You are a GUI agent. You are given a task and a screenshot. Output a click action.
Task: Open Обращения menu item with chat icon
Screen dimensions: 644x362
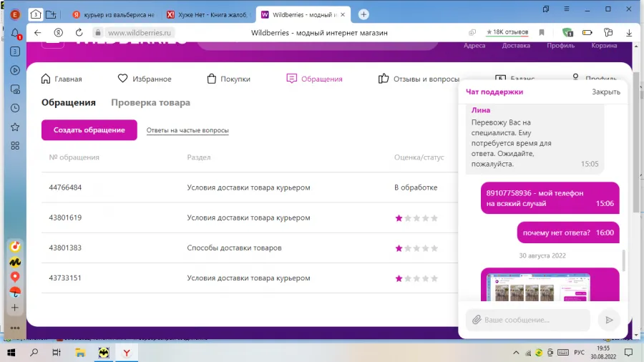tap(314, 79)
